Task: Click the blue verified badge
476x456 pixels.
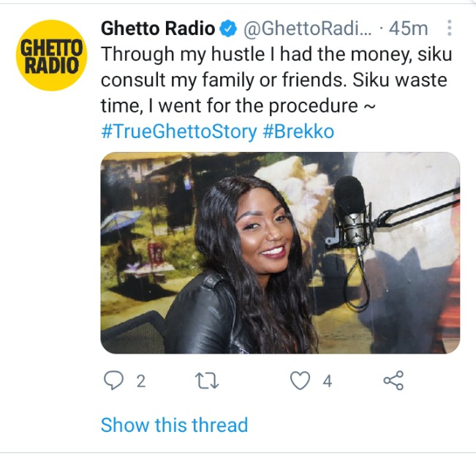Action: (x=228, y=29)
